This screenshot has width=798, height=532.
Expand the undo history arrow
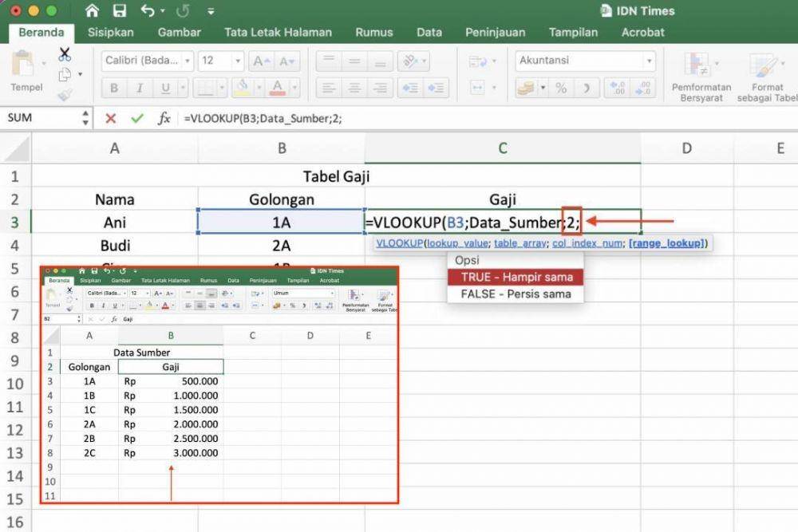(162, 10)
